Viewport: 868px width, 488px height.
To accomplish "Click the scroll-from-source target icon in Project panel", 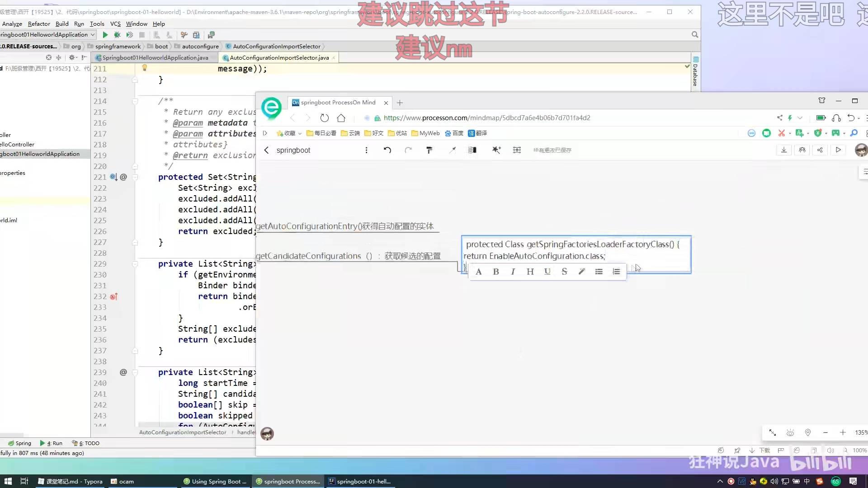I will (48, 57).
